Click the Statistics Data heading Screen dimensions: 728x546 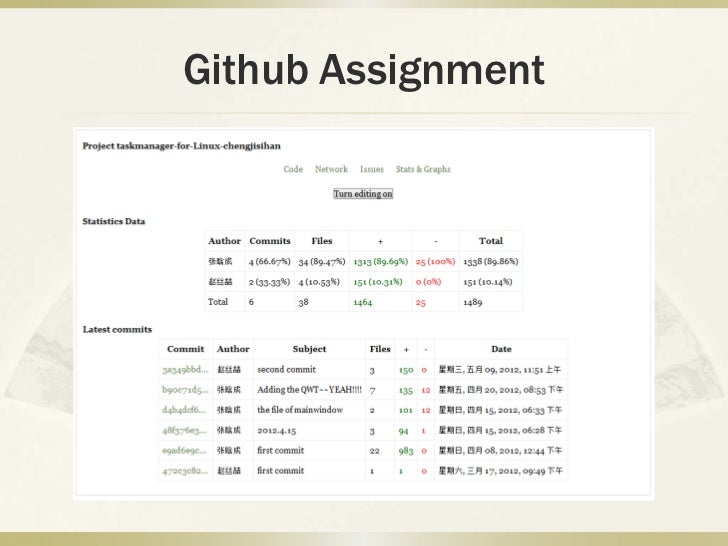114,221
